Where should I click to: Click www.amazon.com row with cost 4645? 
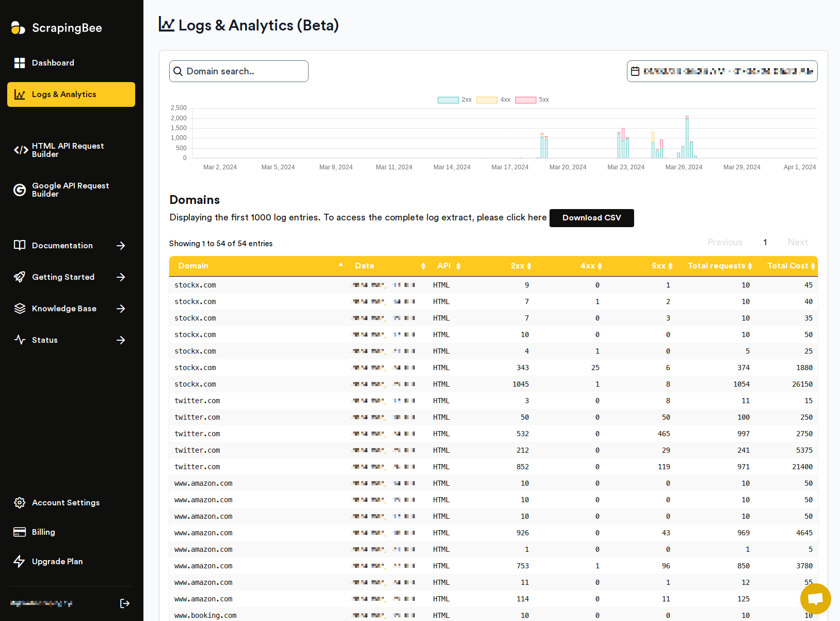coord(493,533)
